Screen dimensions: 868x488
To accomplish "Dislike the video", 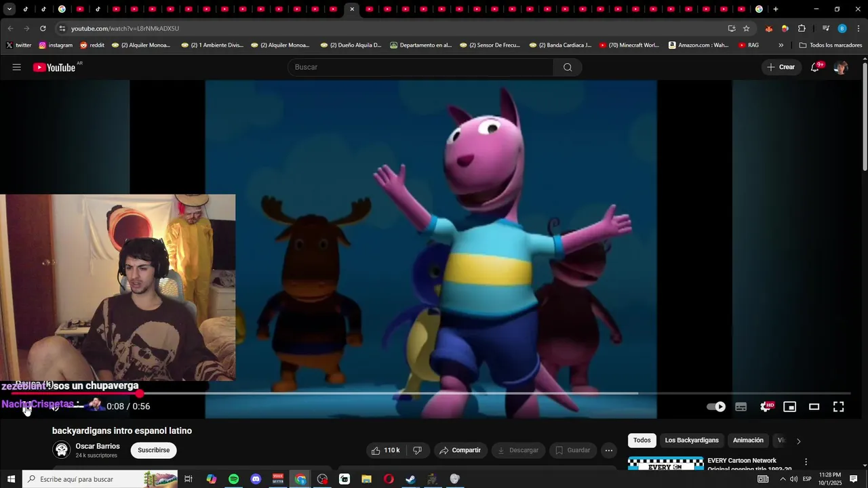I will tap(418, 450).
